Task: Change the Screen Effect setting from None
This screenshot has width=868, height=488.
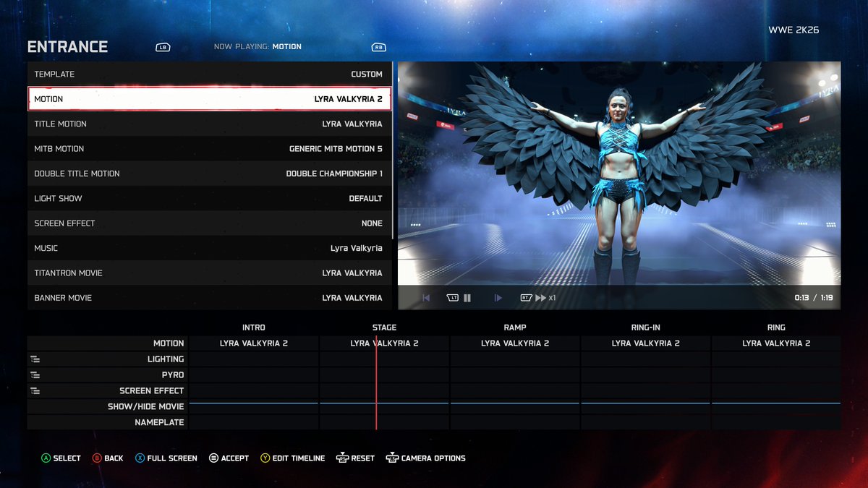Action: click(209, 223)
